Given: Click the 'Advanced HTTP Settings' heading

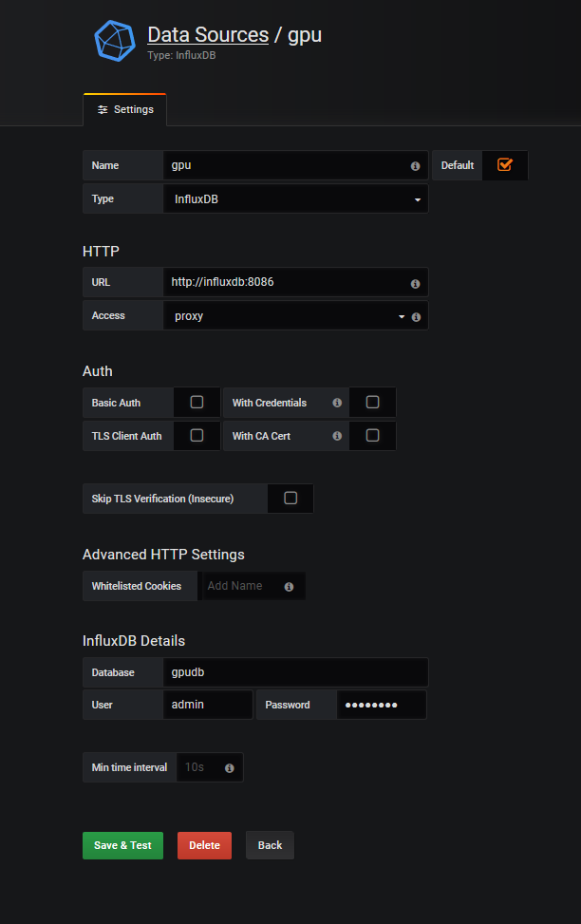Looking at the screenshot, I should (163, 555).
